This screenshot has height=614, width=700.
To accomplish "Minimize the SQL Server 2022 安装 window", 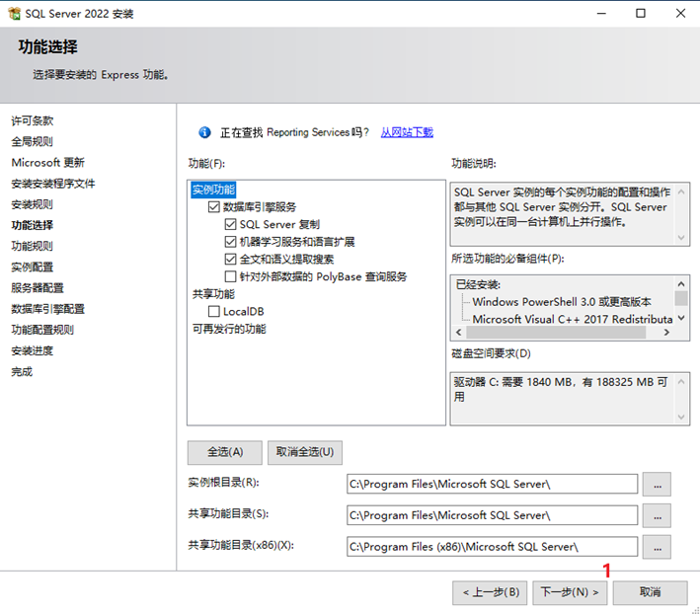I will [601, 14].
